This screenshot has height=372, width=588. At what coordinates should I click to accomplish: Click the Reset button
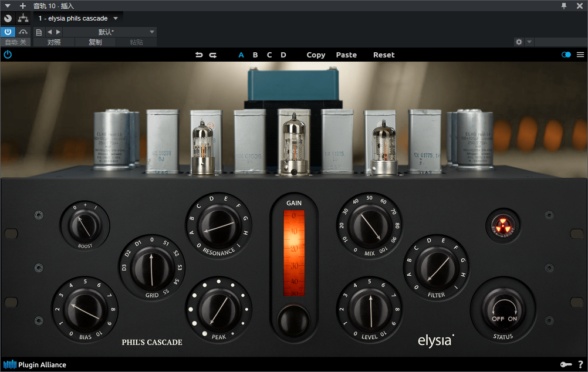coord(384,55)
